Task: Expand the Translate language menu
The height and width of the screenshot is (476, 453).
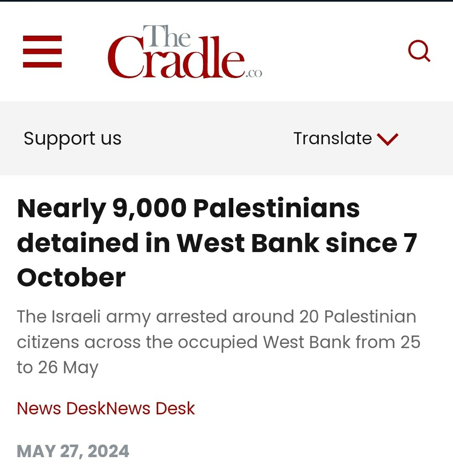Action: tap(346, 138)
